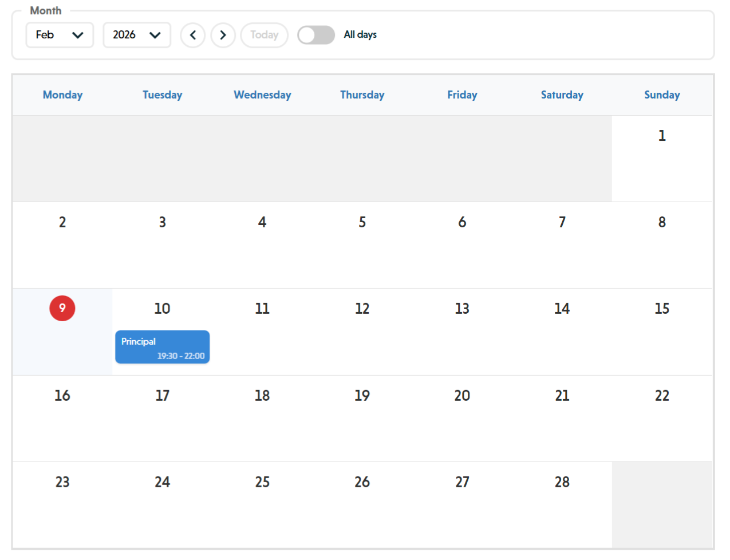This screenshot has height=560, width=730.
Task: Click the 2026 year selector field
Action: (136, 35)
